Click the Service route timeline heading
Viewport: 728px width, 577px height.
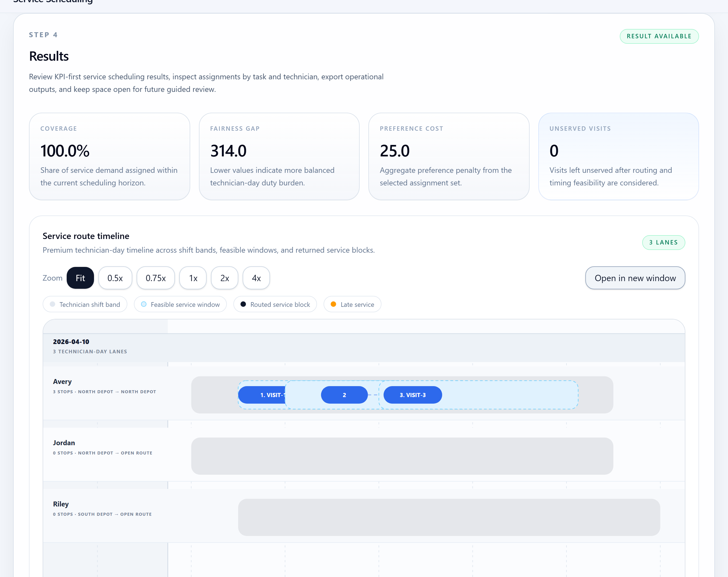[x=86, y=236]
